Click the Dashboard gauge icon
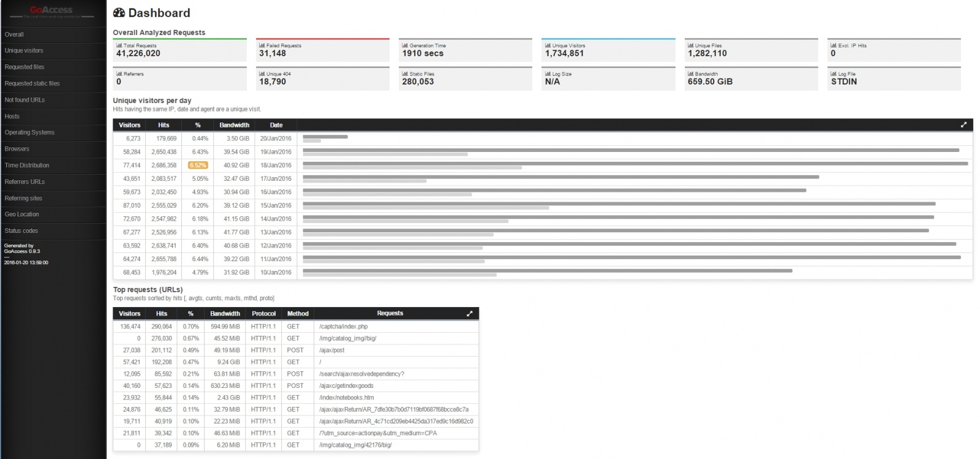 [x=119, y=13]
